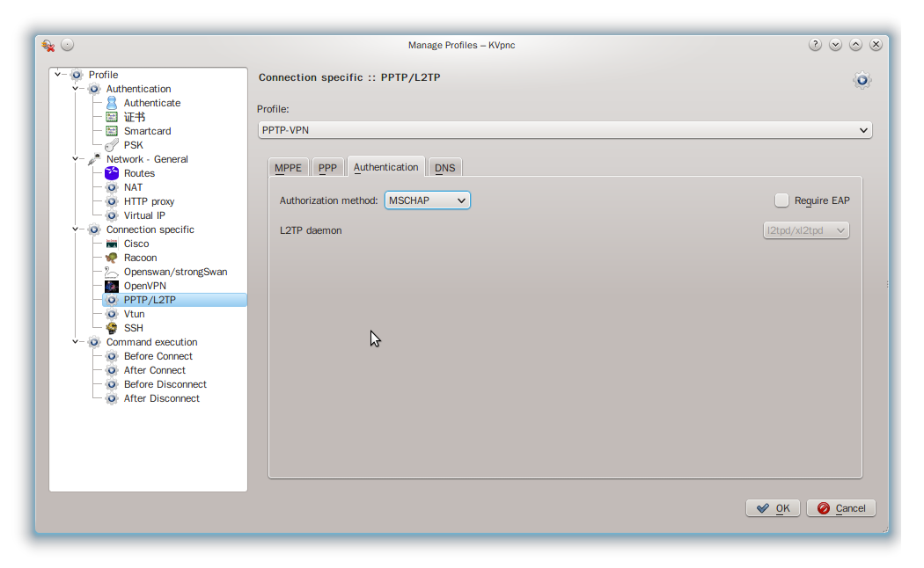Screen dimensions: 924x568
Task: Click the SSH icon in sidebar
Action: point(112,328)
